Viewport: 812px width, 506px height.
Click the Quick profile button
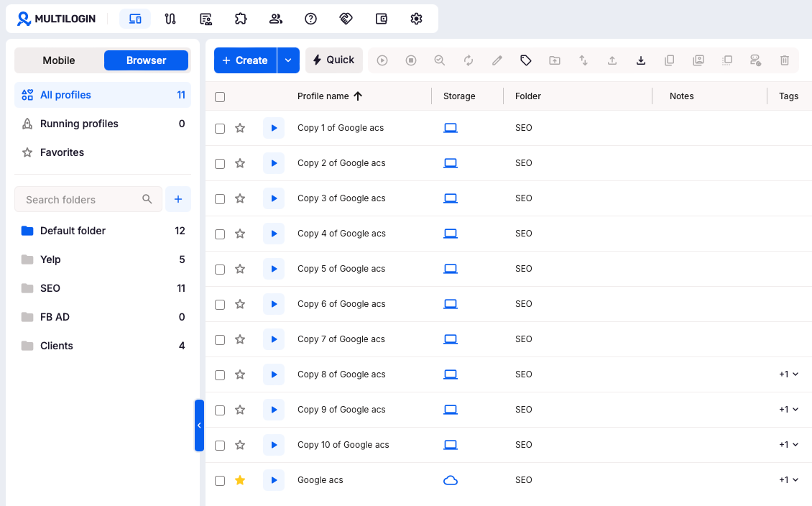click(x=334, y=60)
